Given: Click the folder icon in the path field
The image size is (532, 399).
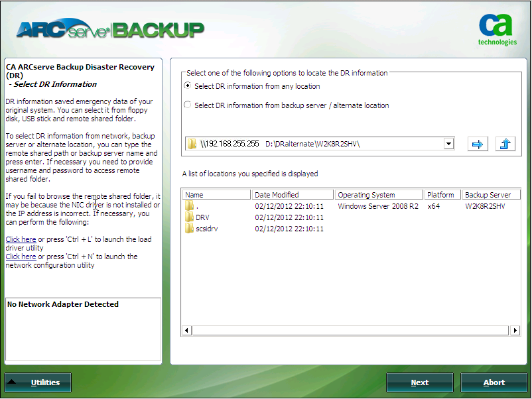Looking at the screenshot, I should [192, 144].
